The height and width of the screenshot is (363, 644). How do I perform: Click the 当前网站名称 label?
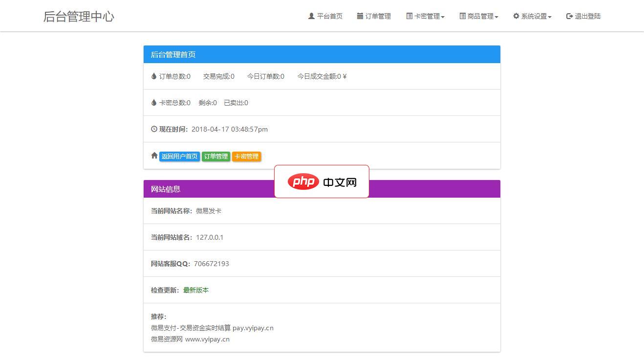(172, 211)
